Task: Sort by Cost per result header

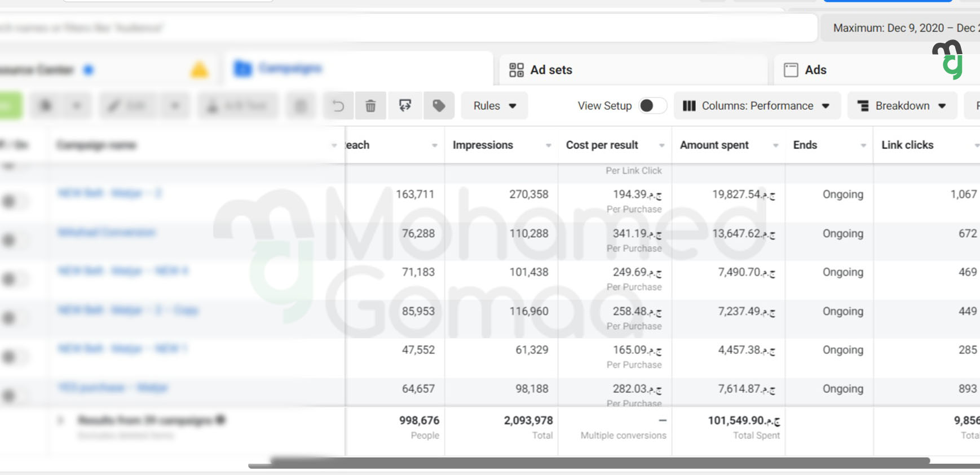Action: click(x=602, y=145)
